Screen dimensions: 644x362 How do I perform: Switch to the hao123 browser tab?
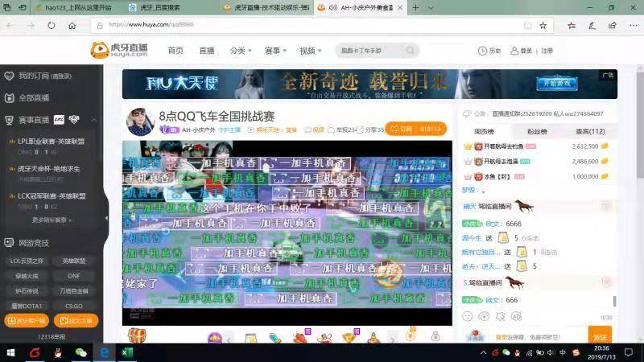74,7
